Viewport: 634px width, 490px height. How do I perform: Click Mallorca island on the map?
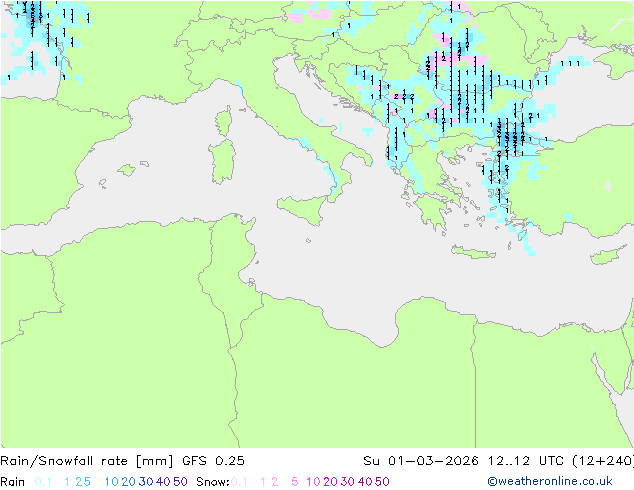click(127, 169)
